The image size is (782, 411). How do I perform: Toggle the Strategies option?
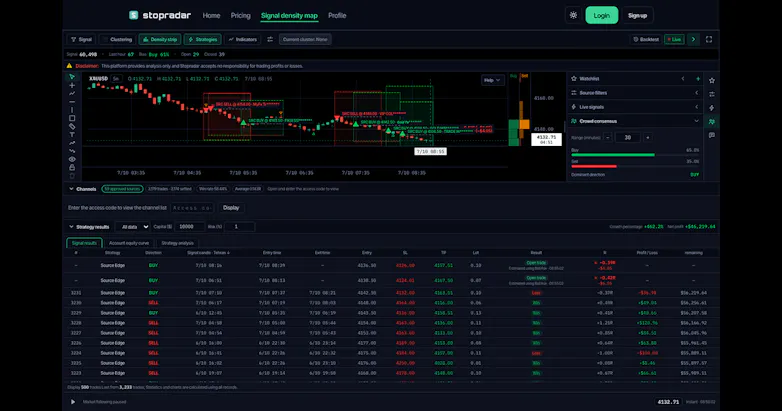pyautogui.click(x=202, y=39)
